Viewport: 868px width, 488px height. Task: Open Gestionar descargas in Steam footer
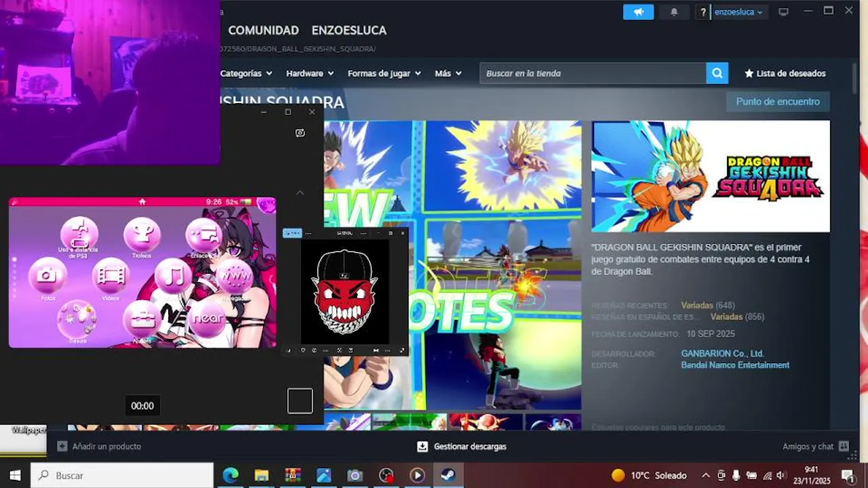pyautogui.click(x=462, y=447)
